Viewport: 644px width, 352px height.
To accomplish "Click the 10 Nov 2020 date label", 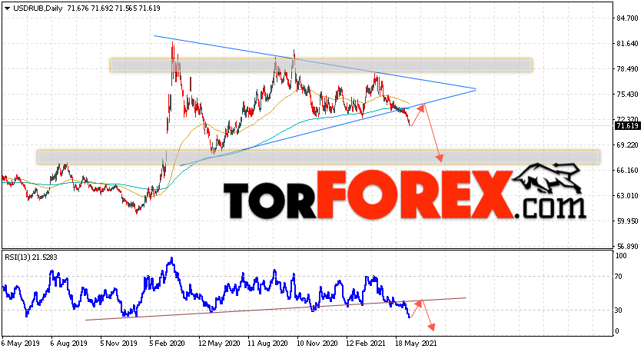I will [317, 343].
